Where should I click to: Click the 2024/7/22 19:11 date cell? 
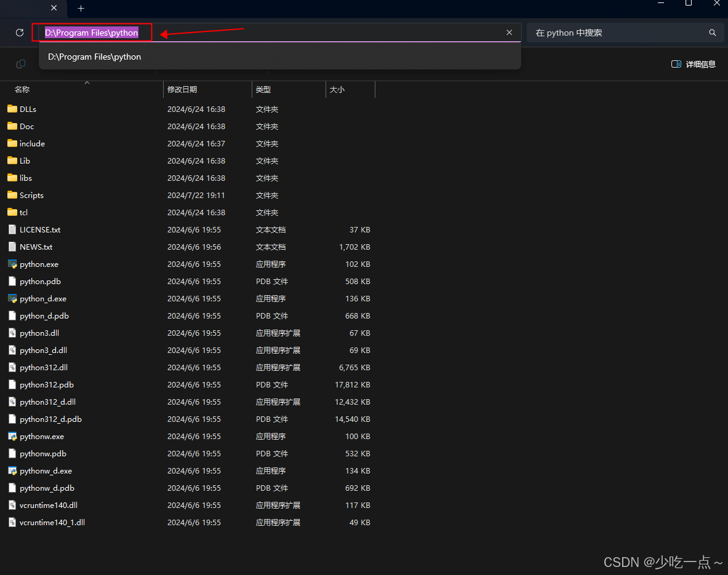(196, 196)
